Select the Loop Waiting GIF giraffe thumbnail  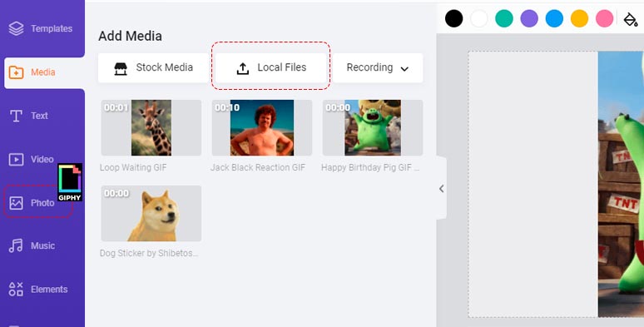[151, 128]
